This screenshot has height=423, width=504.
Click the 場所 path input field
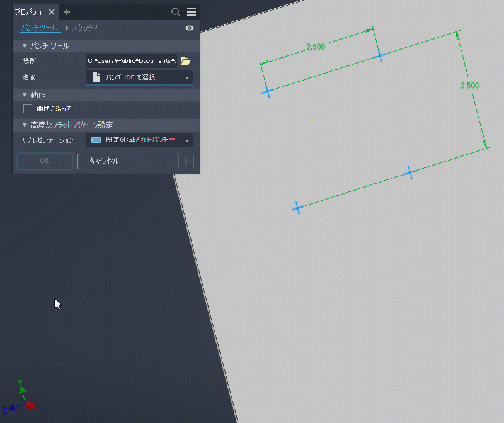pyautogui.click(x=132, y=60)
